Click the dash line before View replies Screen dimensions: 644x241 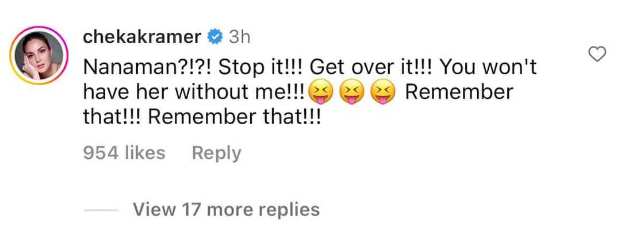[x=102, y=210]
